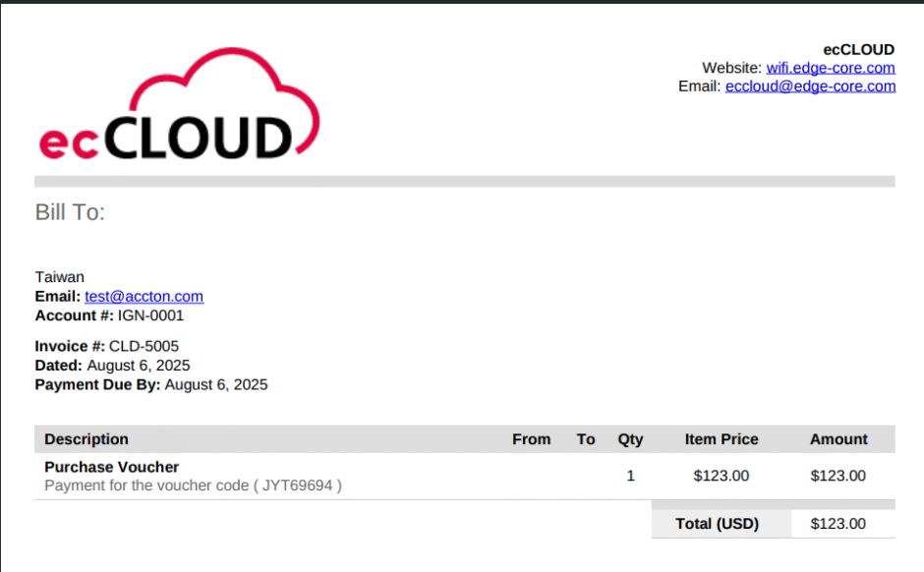Image resolution: width=924 pixels, height=572 pixels.
Task: Click the invoice number CLD-5005
Action: [x=144, y=346]
